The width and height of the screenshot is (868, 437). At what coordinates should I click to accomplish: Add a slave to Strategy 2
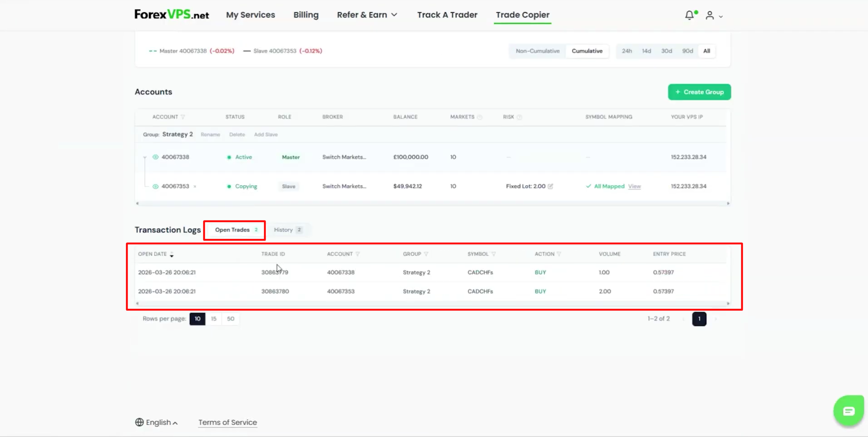266,135
